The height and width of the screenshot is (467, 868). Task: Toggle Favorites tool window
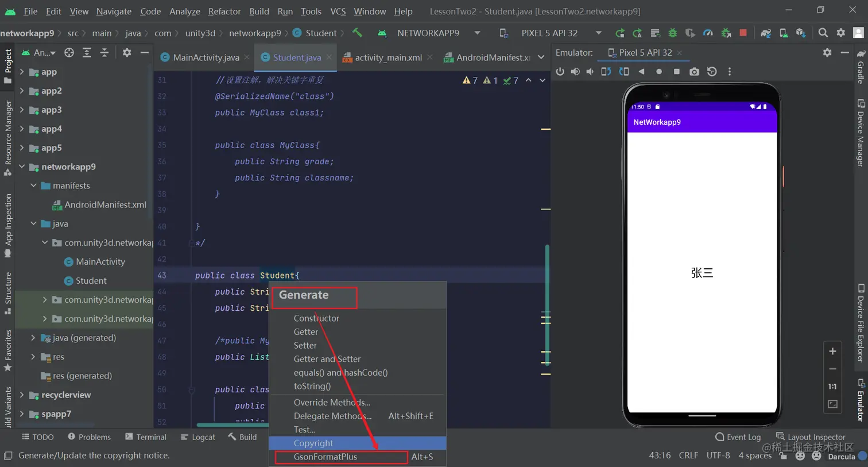(8, 350)
